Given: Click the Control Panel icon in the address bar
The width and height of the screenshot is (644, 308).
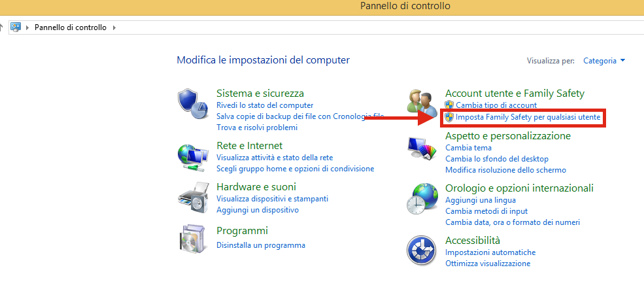Looking at the screenshot, I should pos(16,27).
